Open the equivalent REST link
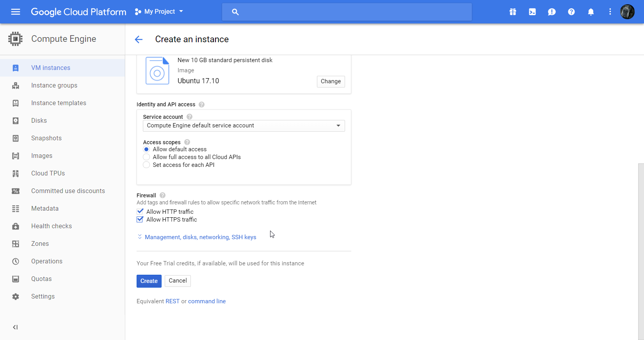The height and width of the screenshot is (340, 644). (173, 301)
